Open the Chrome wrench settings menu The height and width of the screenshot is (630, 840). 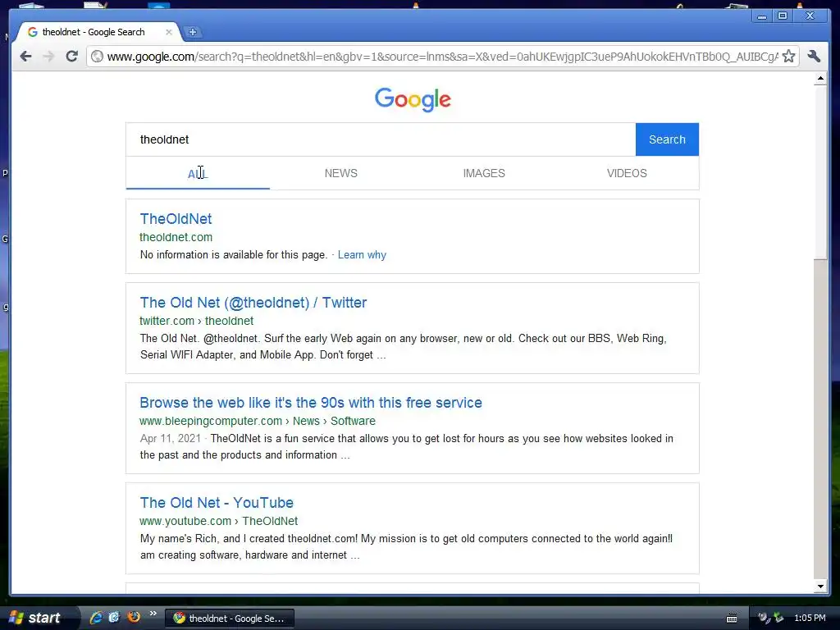[x=814, y=57]
